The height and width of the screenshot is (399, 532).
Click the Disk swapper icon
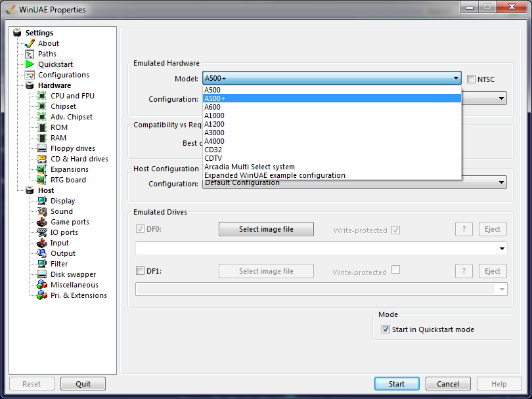42,274
